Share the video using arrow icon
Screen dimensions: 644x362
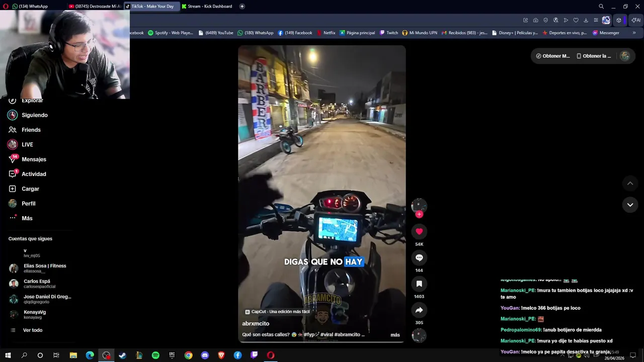419,310
